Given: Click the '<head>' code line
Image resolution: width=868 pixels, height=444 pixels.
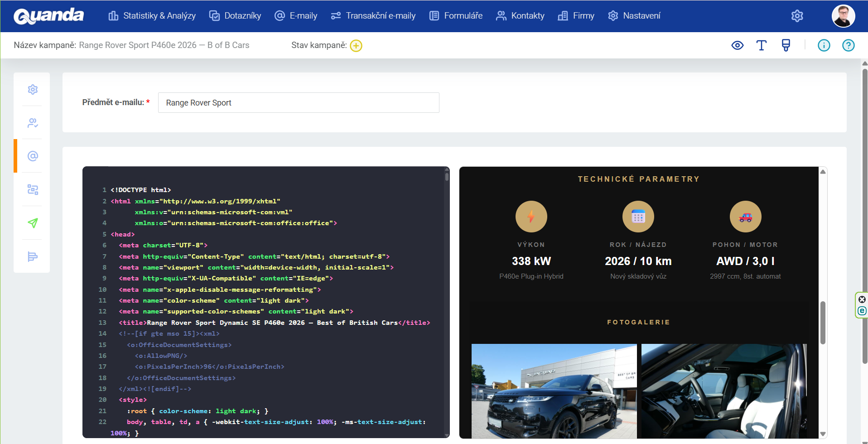Looking at the screenshot, I should [x=123, y=235].
